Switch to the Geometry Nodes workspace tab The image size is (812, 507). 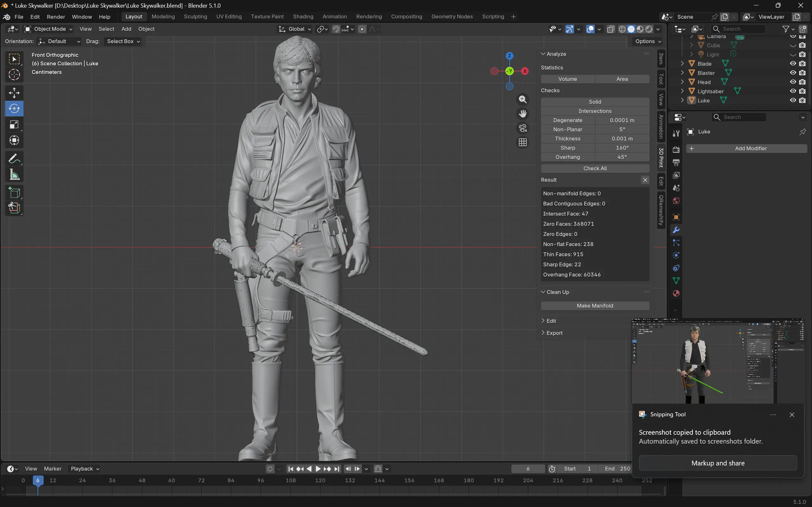click(x=452, y=17)
